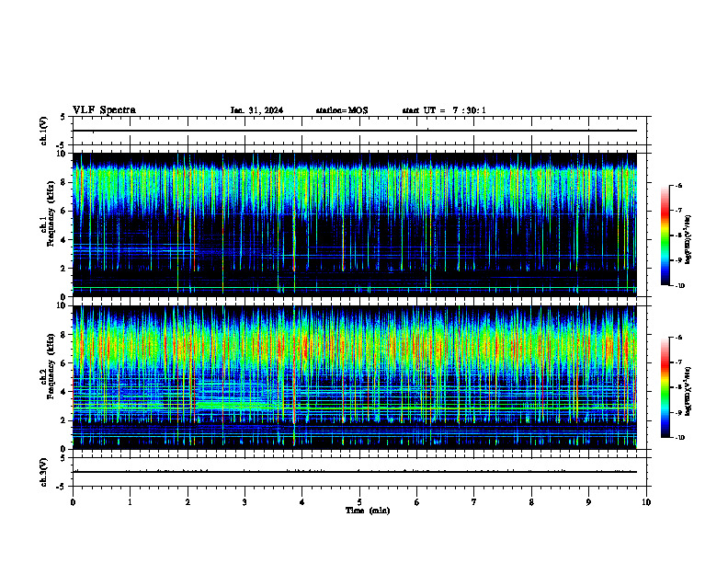Click the "Time (min)" axis label

tap(368, 511)
